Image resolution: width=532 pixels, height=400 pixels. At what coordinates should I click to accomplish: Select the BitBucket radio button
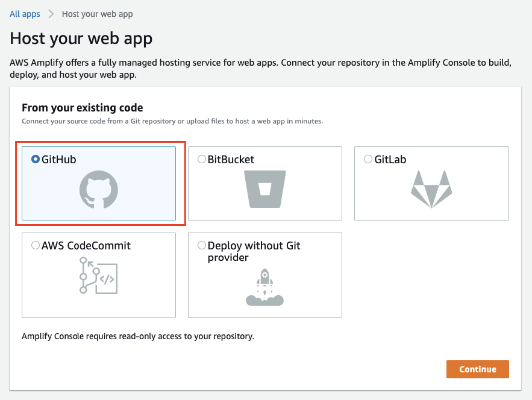click(202, 159)
